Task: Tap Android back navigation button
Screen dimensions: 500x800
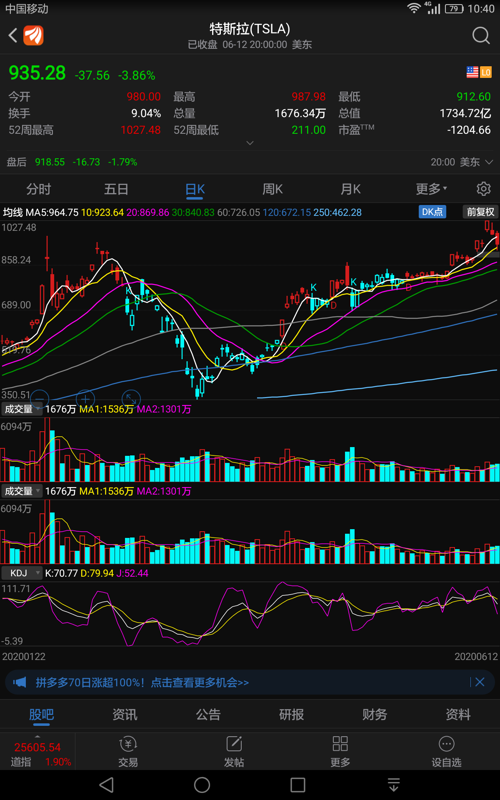Action: coord(106,785)
